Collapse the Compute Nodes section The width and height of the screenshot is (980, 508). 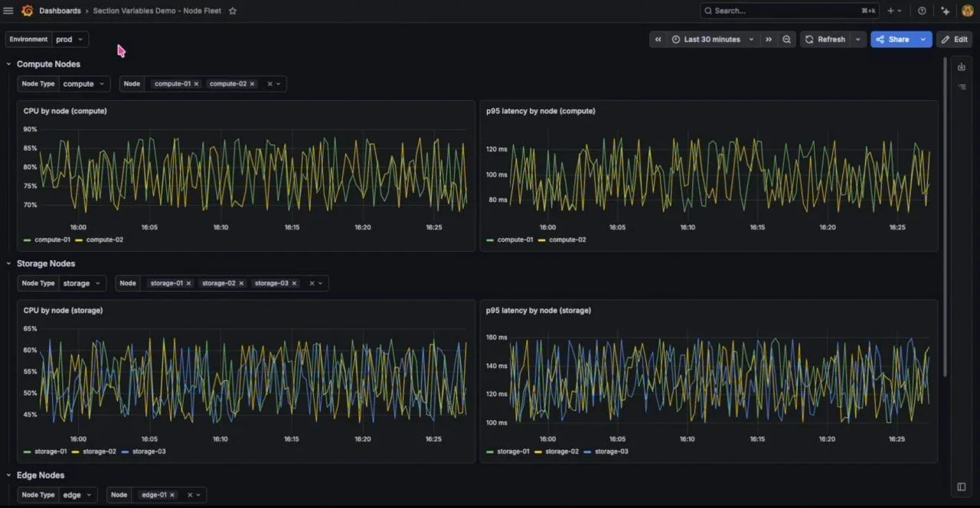click(8, 64)
